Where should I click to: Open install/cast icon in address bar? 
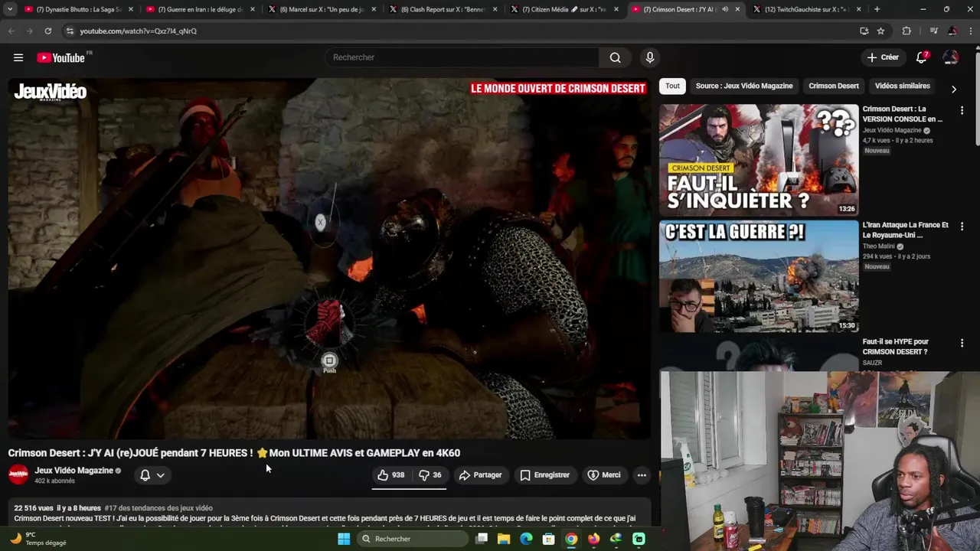click(864, 31)
